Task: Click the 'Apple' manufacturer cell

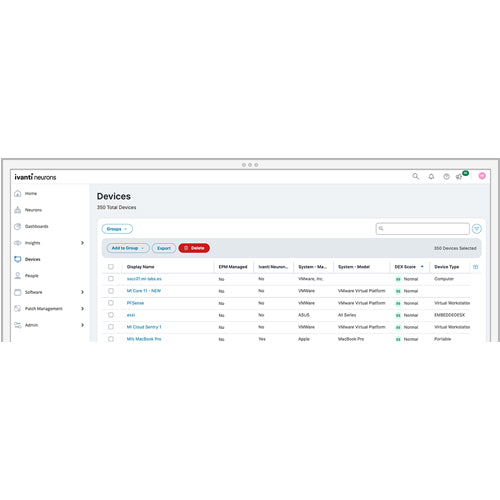Action: point(304,339)
